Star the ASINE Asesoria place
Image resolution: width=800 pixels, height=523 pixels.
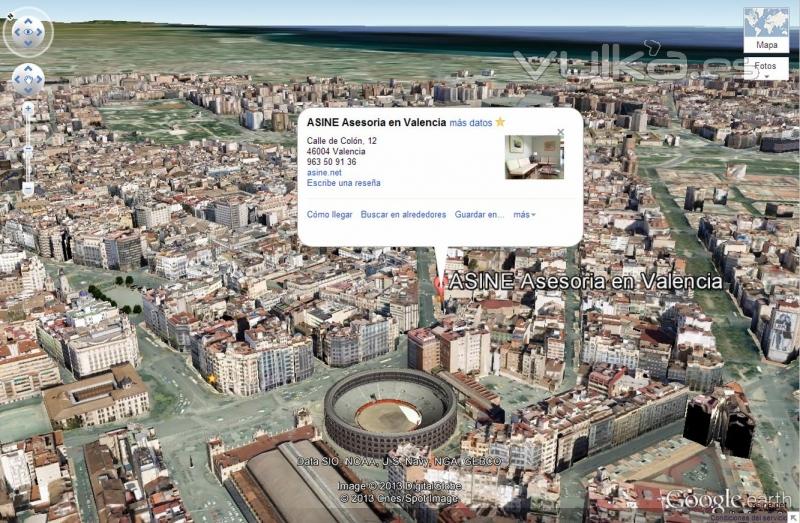500,122
